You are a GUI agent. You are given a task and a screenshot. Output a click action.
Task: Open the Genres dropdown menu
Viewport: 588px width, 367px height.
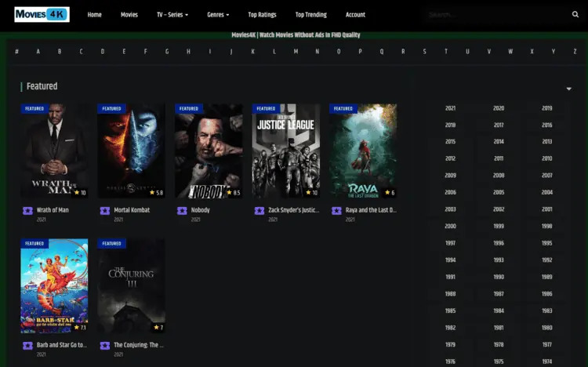[218, 15]
